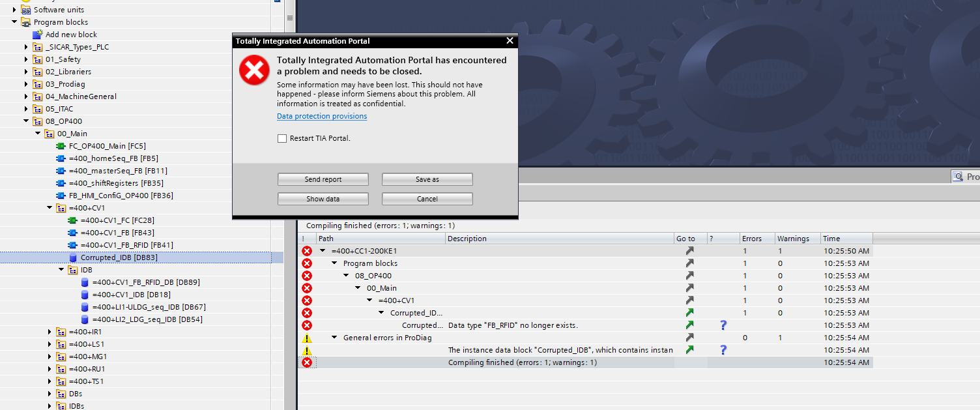This screenshot has height=410, width=980.
Task: Click the =400_masterSeq_FB block icon
Action: [x=61, y=171]
